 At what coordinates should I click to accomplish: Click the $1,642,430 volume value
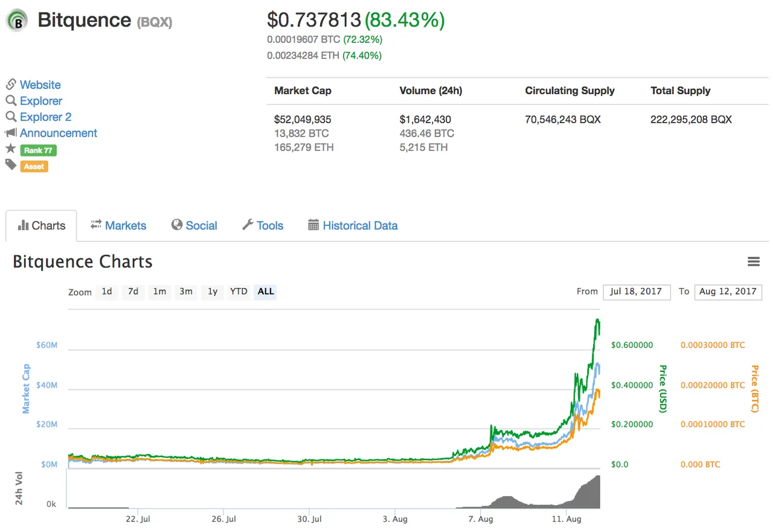click(426, 120)
